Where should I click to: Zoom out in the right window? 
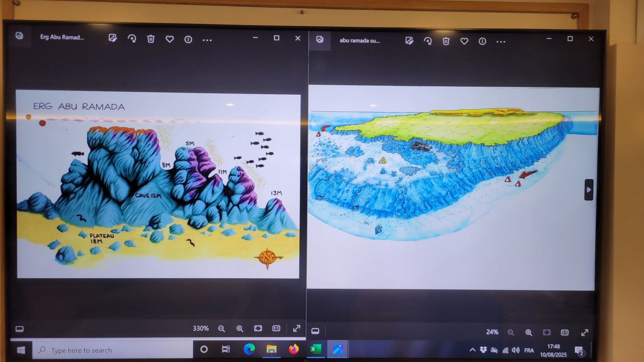(x=511, y=332)
